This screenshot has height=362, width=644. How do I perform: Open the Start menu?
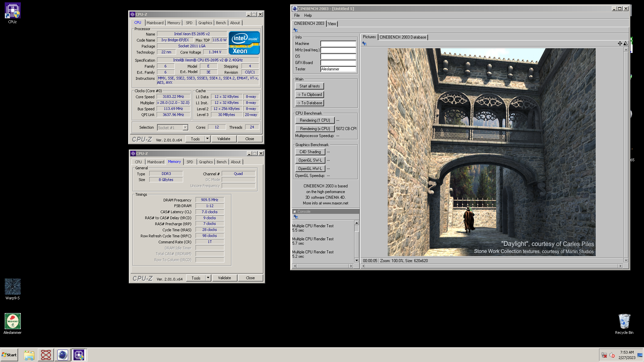click(9, 355)
